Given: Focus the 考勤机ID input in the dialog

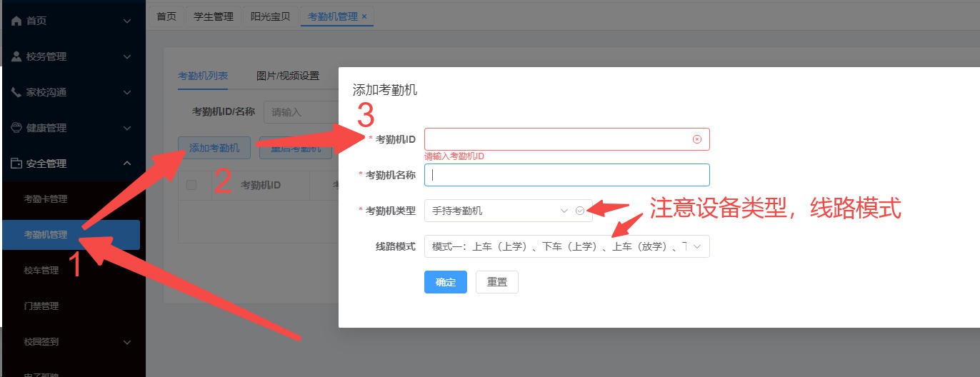Looking at the screenshot, I should 567,139.
